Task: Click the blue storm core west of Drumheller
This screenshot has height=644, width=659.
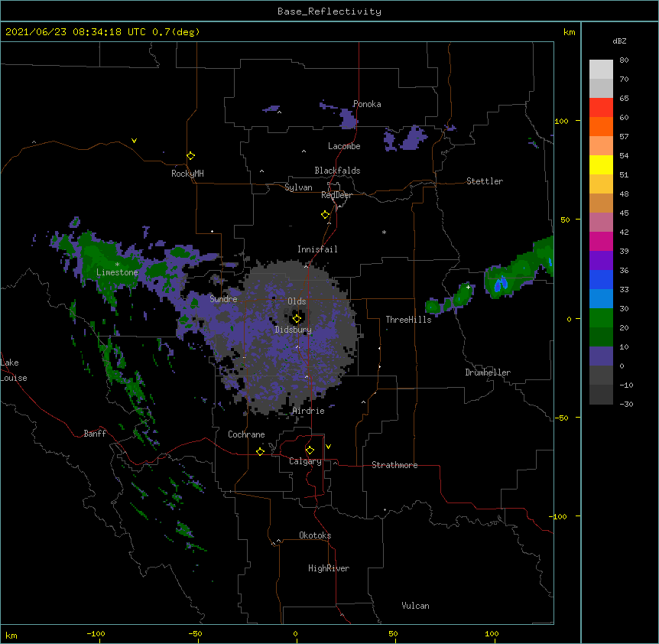Action: (x=500, y=285)
